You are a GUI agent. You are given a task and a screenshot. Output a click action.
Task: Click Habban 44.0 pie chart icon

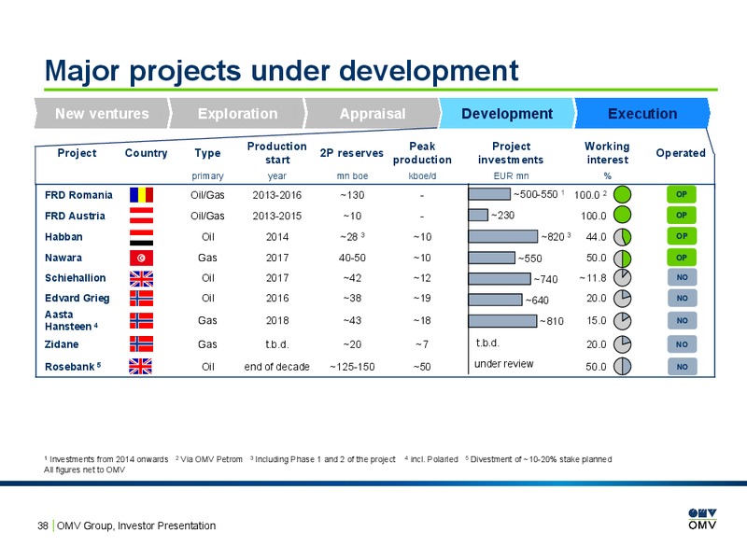point(622,237)
